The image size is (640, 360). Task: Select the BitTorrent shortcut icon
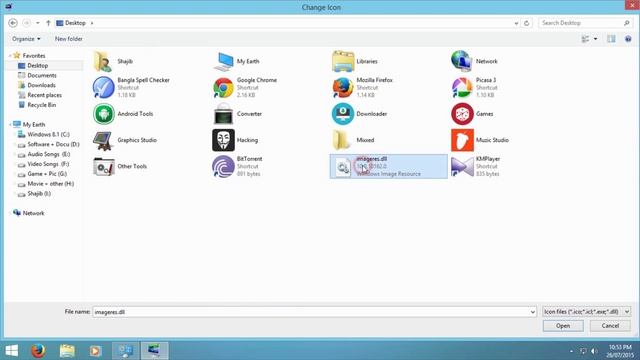click(x=223, y=167)
